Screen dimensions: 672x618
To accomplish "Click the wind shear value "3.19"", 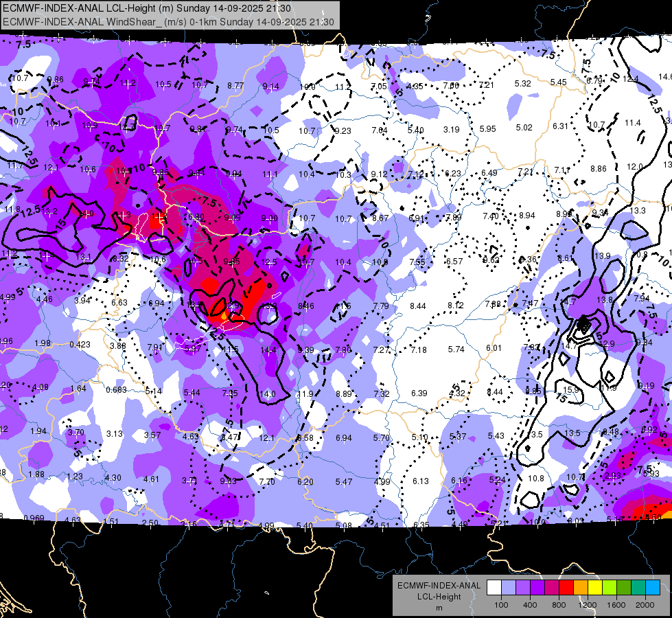I will (x=451, y=130).
